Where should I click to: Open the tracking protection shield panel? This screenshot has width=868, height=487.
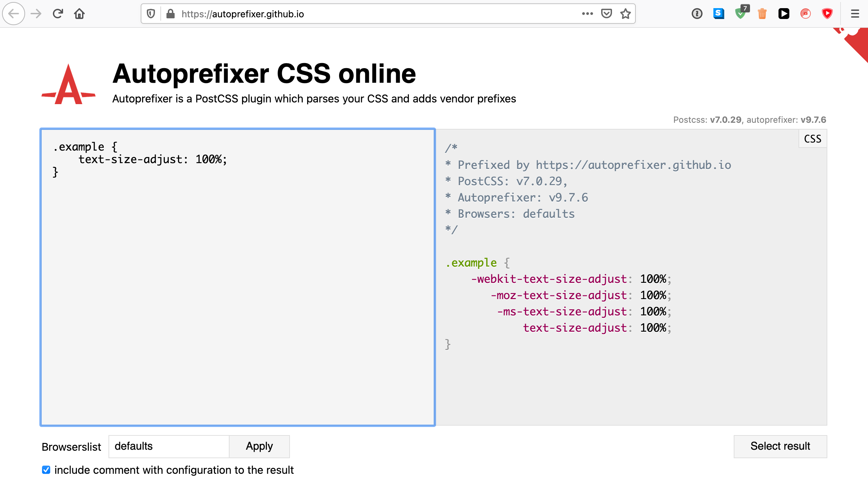coord(151,14)
